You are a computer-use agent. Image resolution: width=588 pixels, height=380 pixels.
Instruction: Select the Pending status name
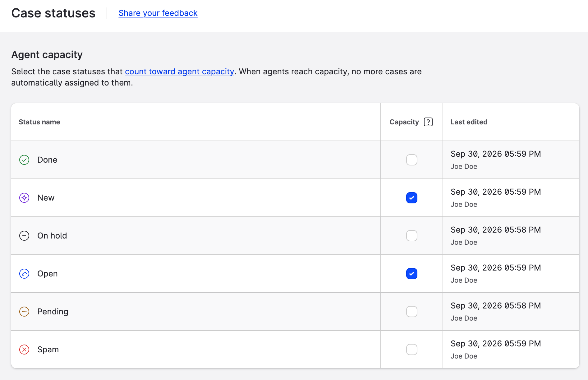(x=53, y=312)
